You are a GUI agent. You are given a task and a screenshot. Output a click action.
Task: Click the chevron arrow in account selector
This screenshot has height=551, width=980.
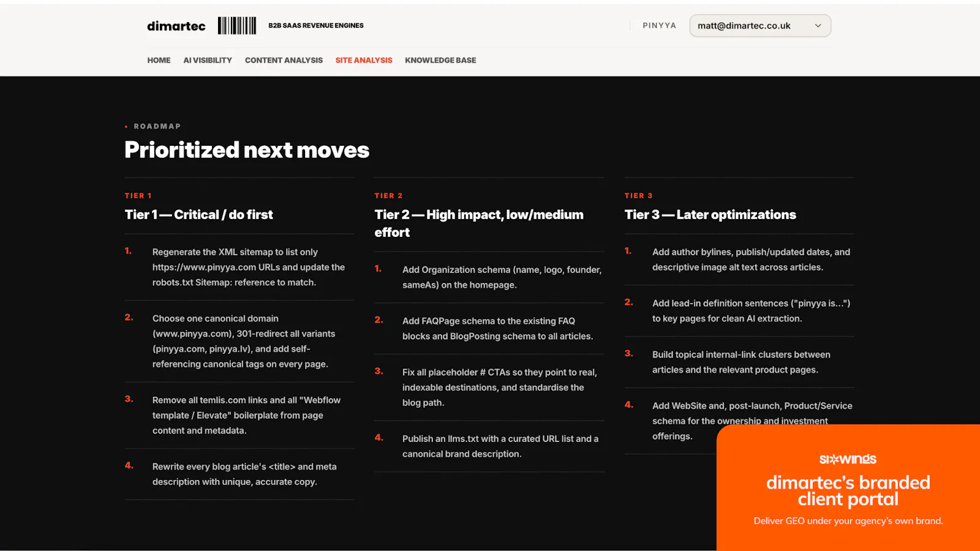tap(818, 26)
